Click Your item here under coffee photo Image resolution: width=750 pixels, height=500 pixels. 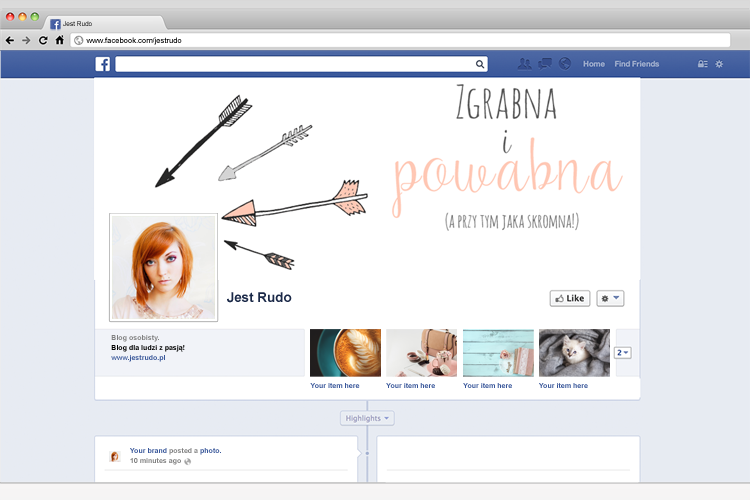[335, 386]
